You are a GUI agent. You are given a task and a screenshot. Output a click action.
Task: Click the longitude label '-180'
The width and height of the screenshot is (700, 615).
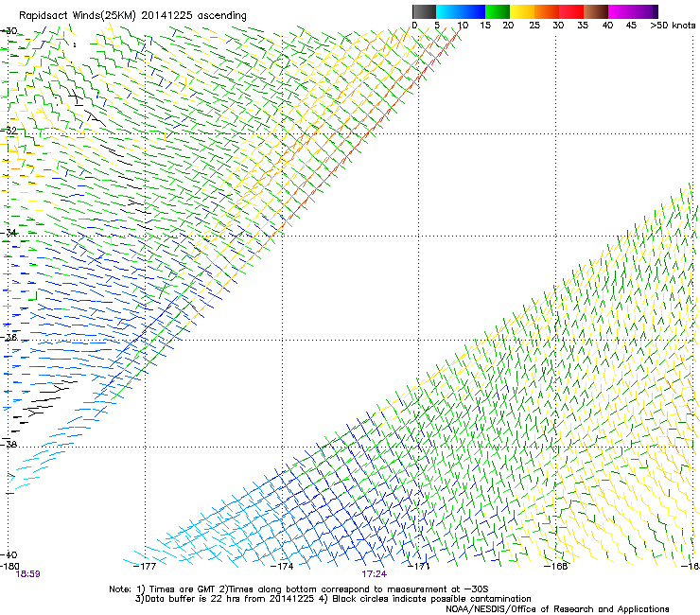click(x=9, y=566)
